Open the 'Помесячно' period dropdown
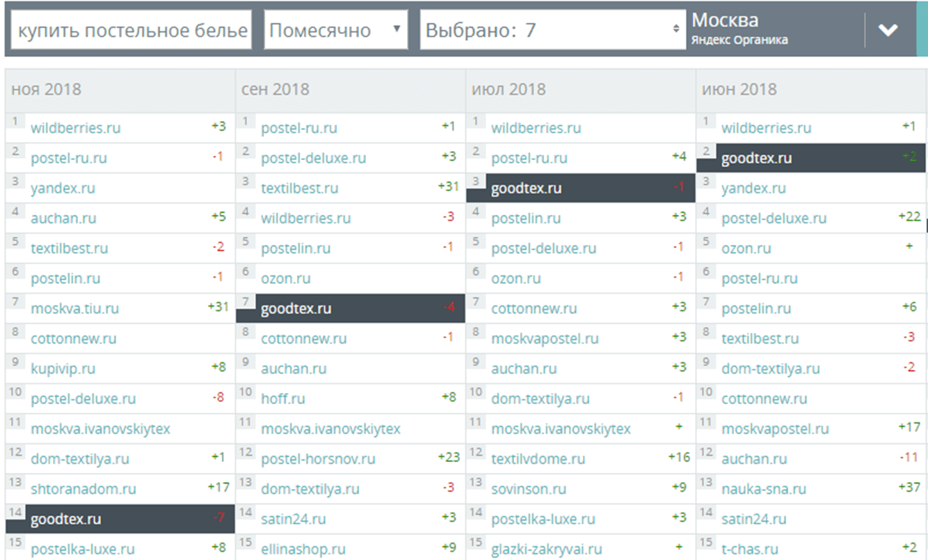Screen dimensions: 928x560 pos(335,31)
